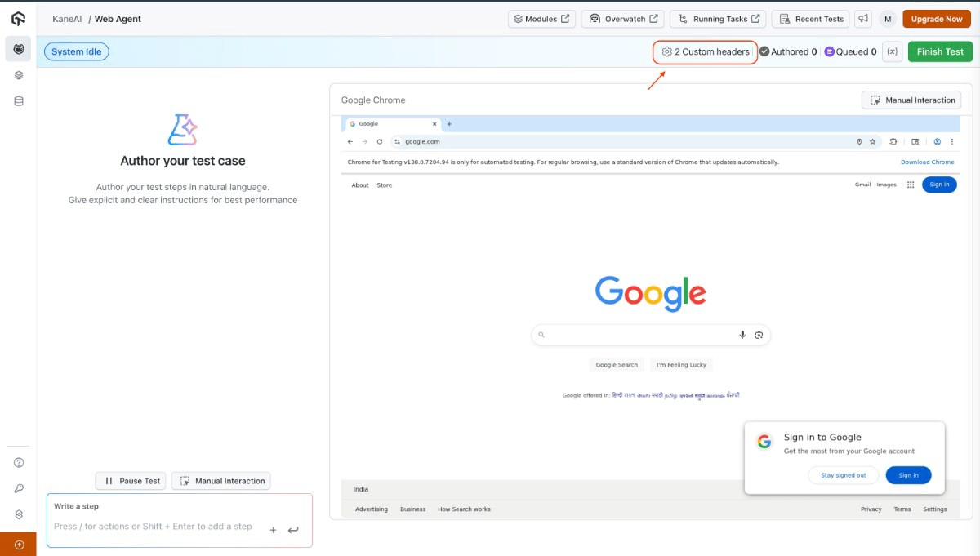Screen dimensions: 980x556
Task: Click the help question mark icon
Action: (x=18, y=463)
